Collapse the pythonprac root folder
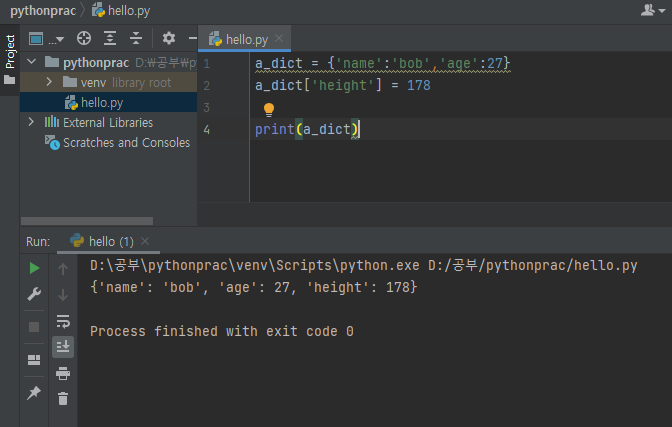The image size is (672, 427). click(32, 62)
